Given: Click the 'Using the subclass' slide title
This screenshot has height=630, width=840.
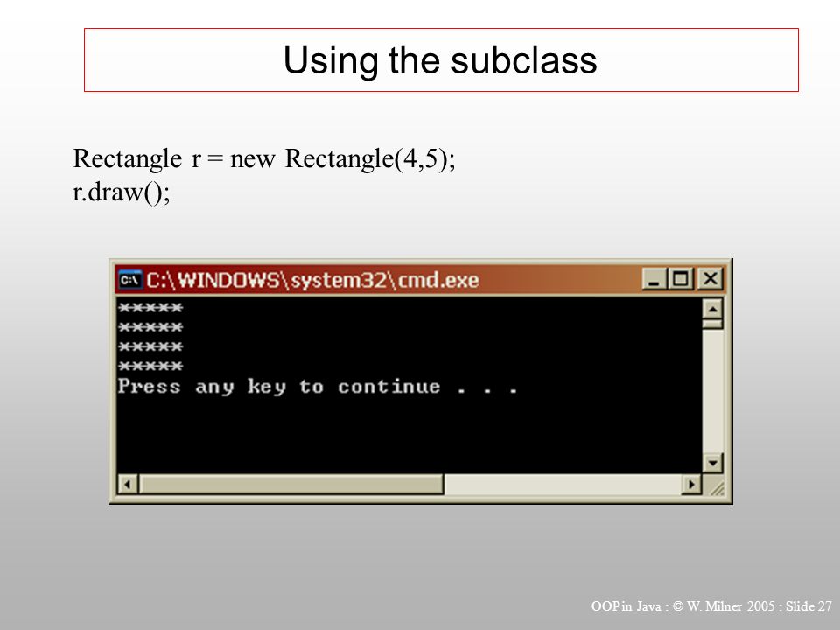Looking at the screenshot, I should (x=440, y=60).
